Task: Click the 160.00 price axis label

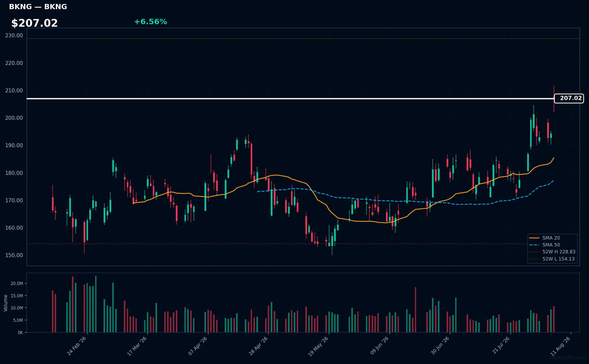Action: [x=14, y=228]
